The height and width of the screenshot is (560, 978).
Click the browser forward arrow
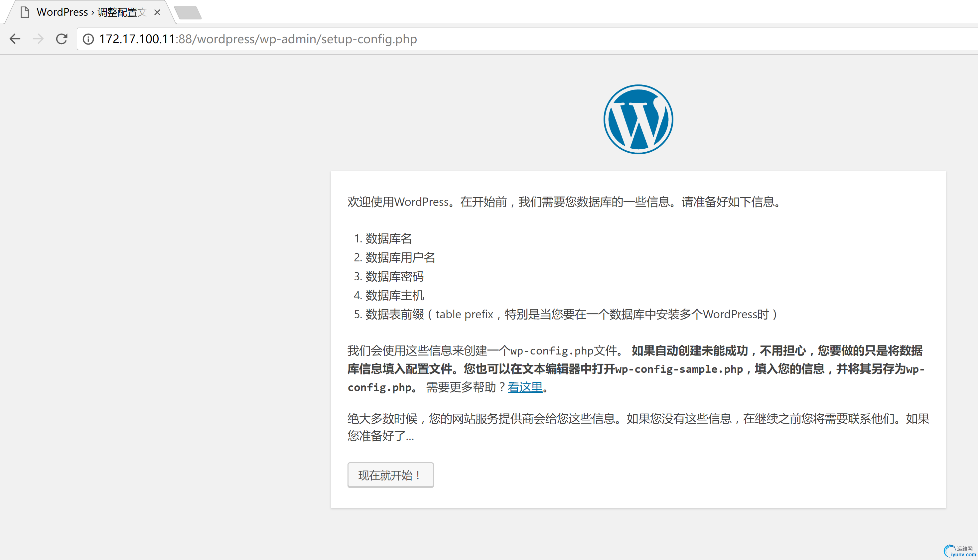38,39
